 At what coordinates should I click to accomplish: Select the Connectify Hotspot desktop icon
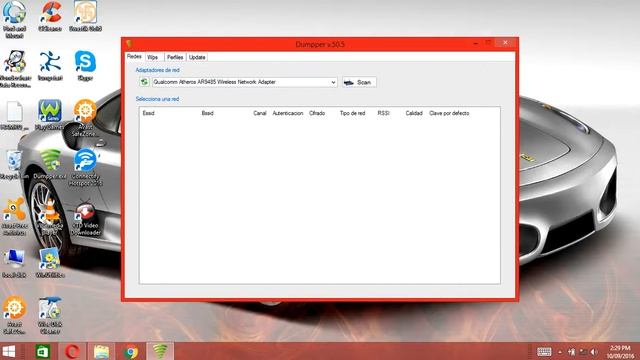click(x=85, y=167)
